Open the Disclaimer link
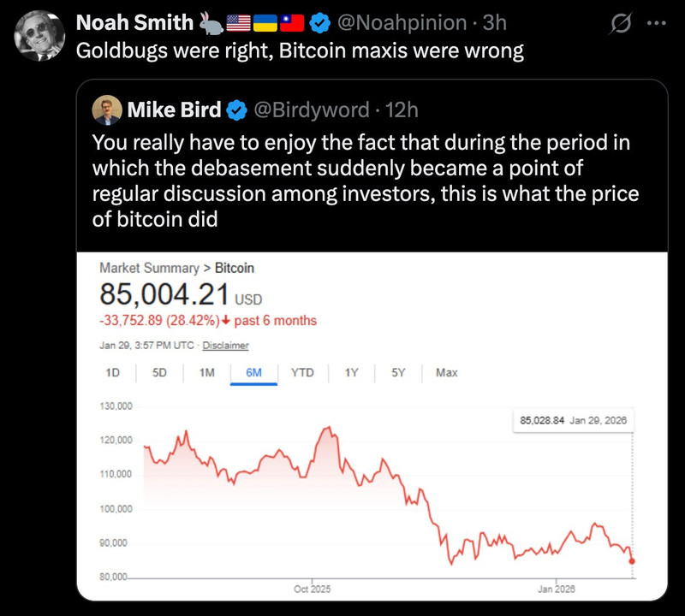Screen dimensions: 685x616 point(225,346)
